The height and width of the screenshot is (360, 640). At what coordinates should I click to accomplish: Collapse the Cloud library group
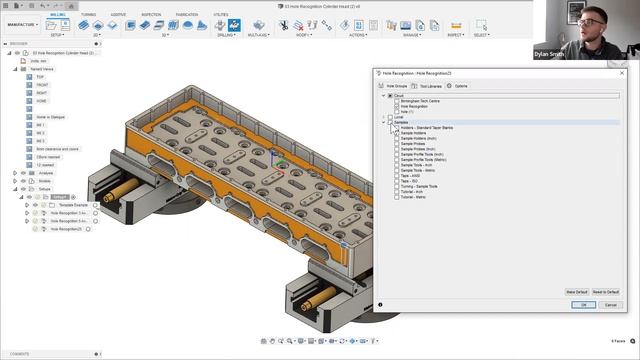(384, 96)
